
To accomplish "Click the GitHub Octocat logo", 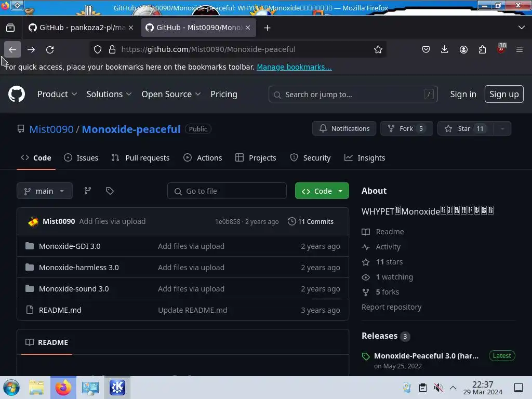I will coord(17,94).
